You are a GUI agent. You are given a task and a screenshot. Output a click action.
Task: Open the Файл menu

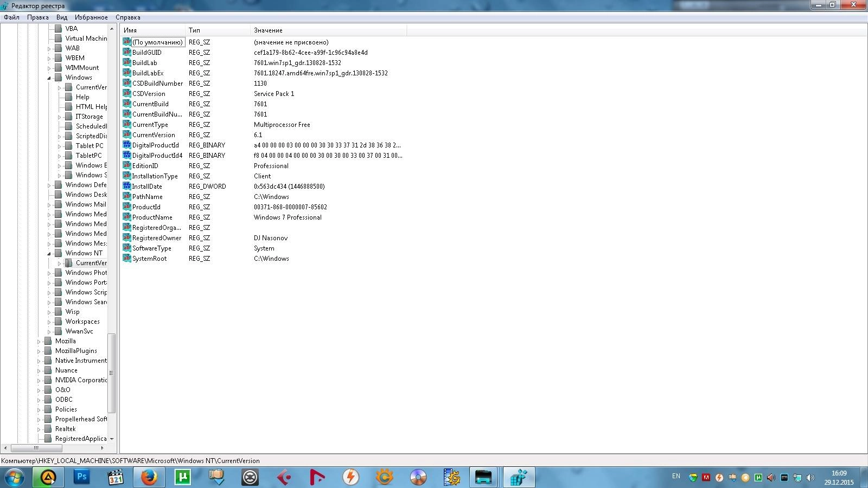pos(11,17)
